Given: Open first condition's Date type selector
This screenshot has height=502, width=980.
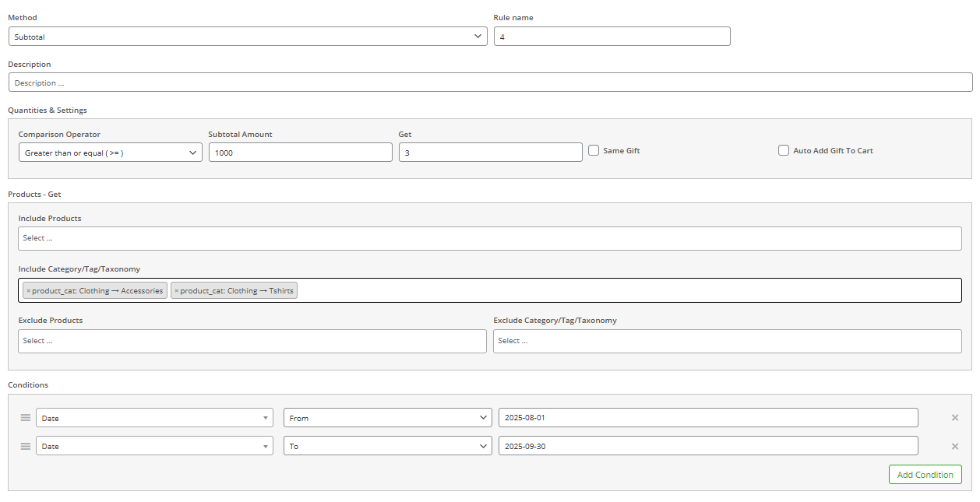Looking at the screenshot, I should click(154, 418).
